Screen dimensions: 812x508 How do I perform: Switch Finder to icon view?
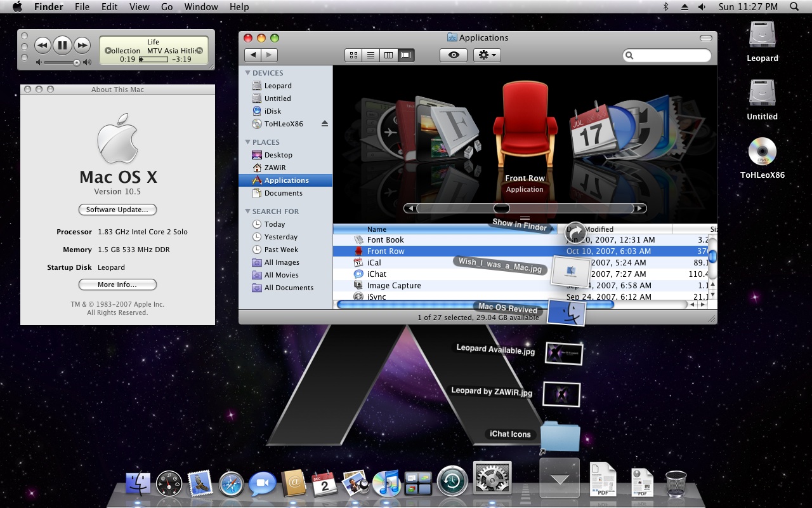click(353, 55)
